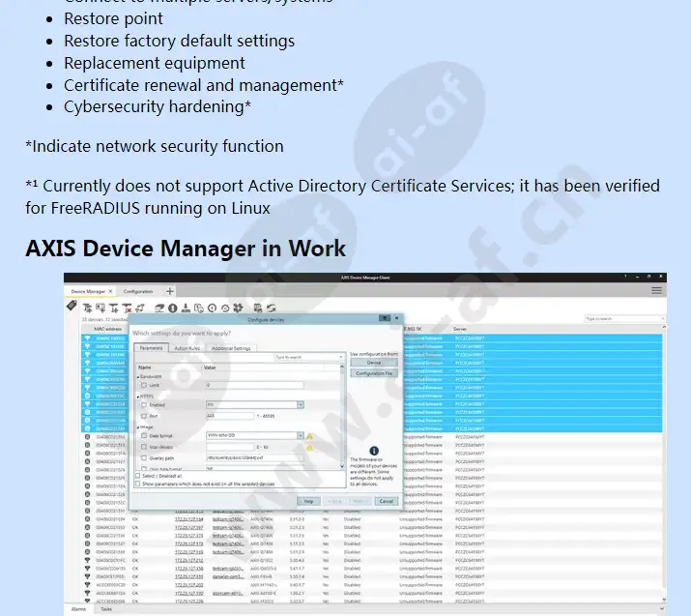Click the Name column header in dialog
691x616 pixels.
[145, 367]
